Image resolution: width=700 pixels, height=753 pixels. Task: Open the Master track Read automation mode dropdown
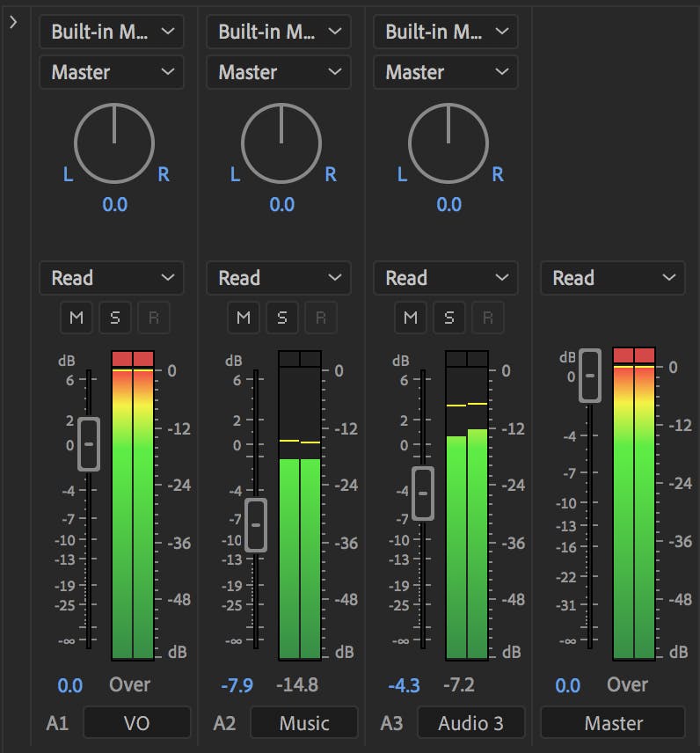click(x=613, y=278)
